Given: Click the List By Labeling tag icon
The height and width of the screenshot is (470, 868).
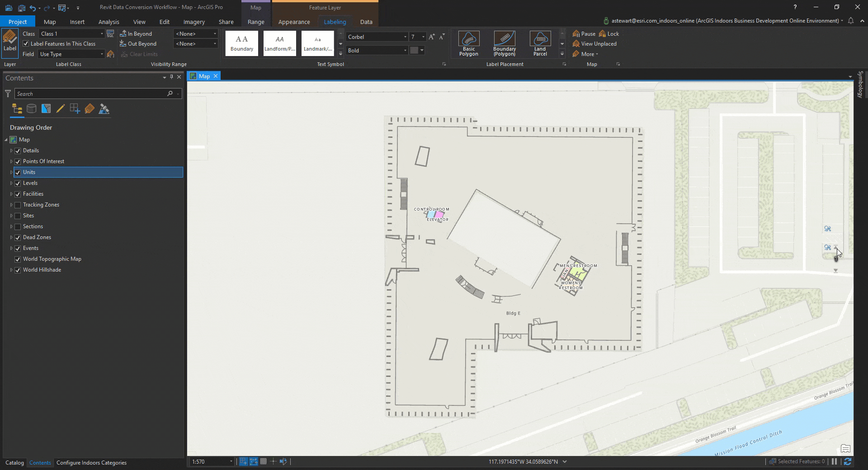Looking at the screenshot, I should pyautogui.click(x=90, y=108).
